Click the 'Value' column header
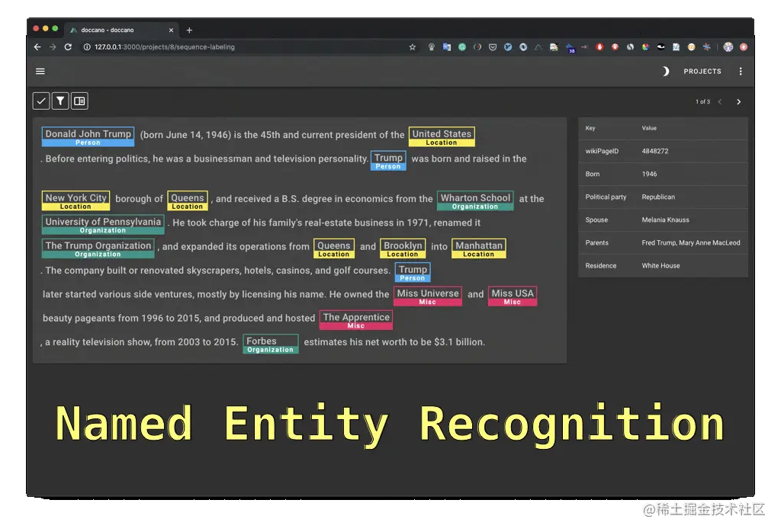 pos(649,128)
